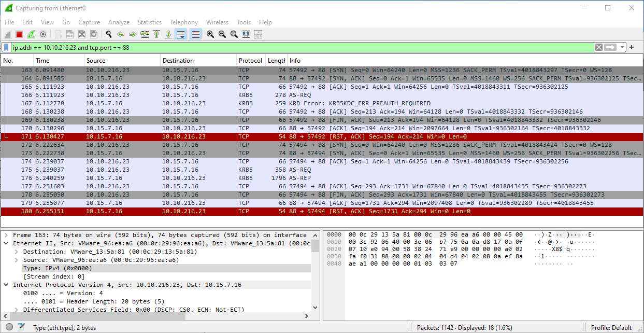
Task: Open the View menu
Action: [47, 22]
